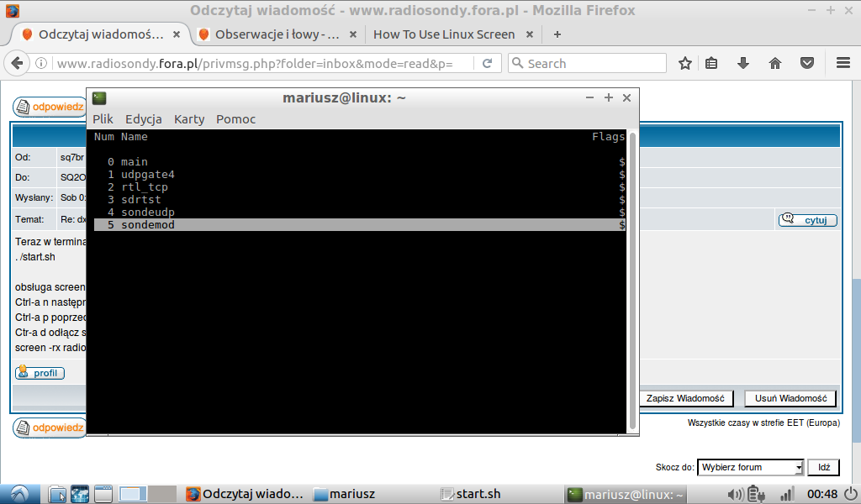Close the 'How To Use Linux Screen' tab
Image resolution: width=861 pixels, height=504 pixels.
pos(530,34)
